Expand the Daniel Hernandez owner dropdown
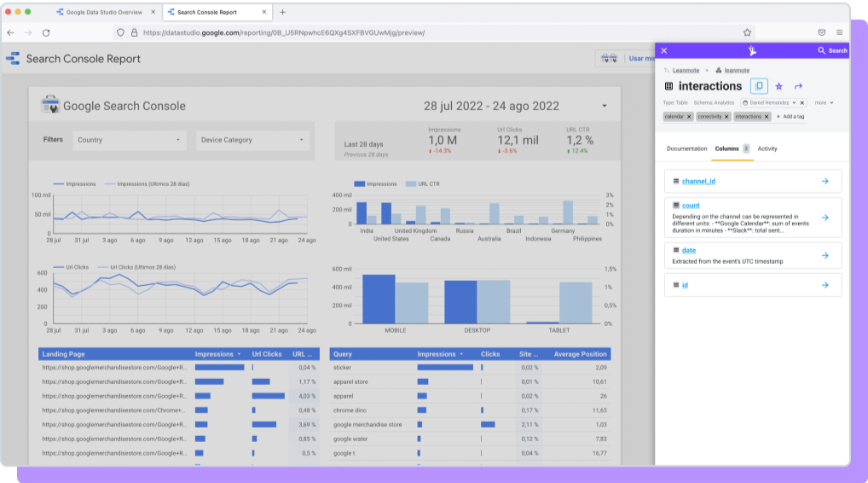868x483 pixels. coord(795,102)
